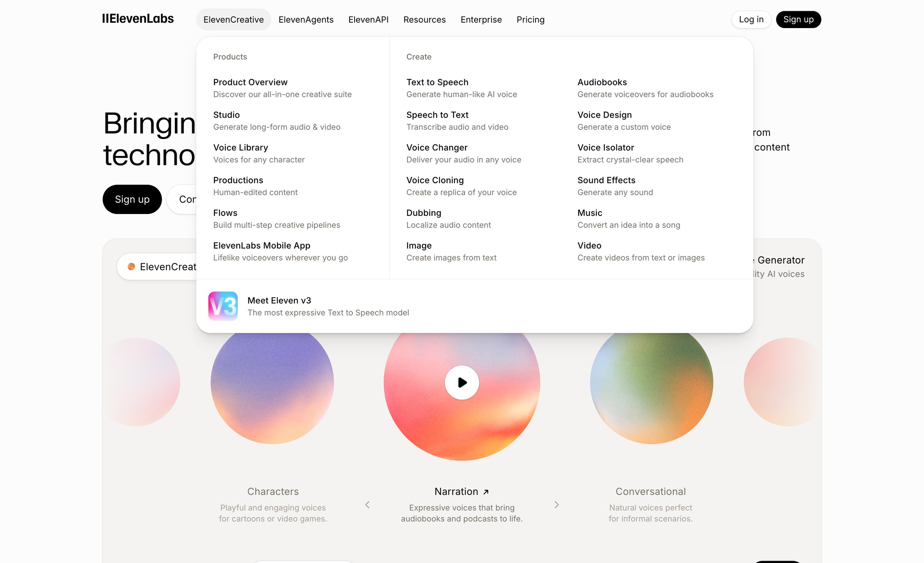Open Product Overview link
This screenshot has height=563, width=924.
click(x=282, y=88)
